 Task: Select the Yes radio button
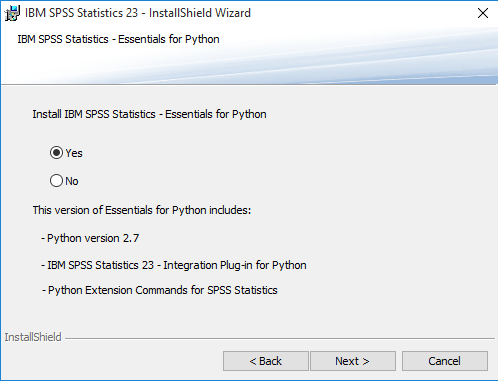click(x=56, y=153)
